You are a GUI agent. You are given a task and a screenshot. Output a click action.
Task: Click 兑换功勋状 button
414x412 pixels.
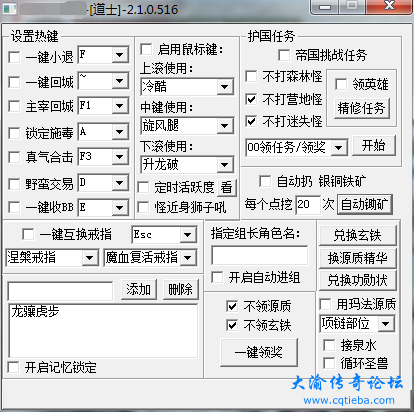[358, 280]
